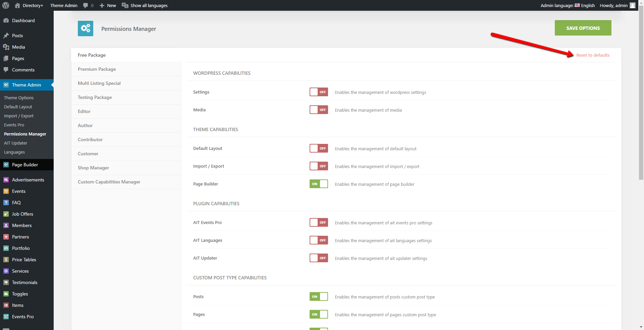This screenshot has width=644, height=330.
Task: Click the Toggles sidebar icon
Action: tap(6, 294)
